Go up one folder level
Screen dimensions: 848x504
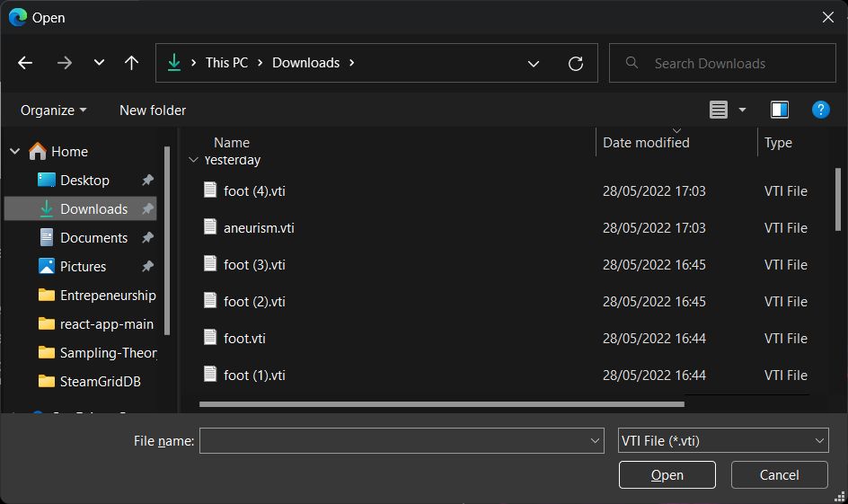coord(131,63)
